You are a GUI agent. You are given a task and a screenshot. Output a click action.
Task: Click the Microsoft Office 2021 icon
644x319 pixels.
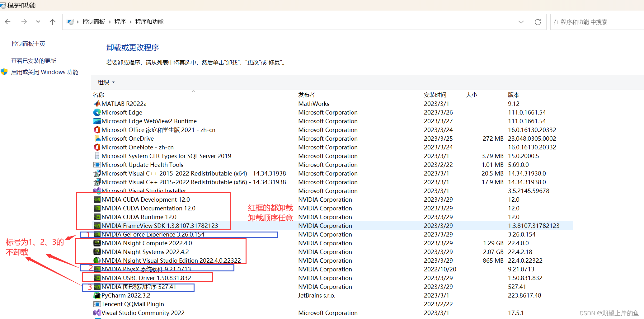(97, 130)
